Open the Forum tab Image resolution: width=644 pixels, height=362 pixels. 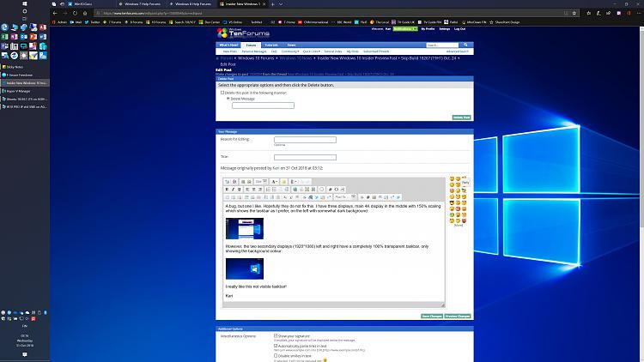coord(251,45)
